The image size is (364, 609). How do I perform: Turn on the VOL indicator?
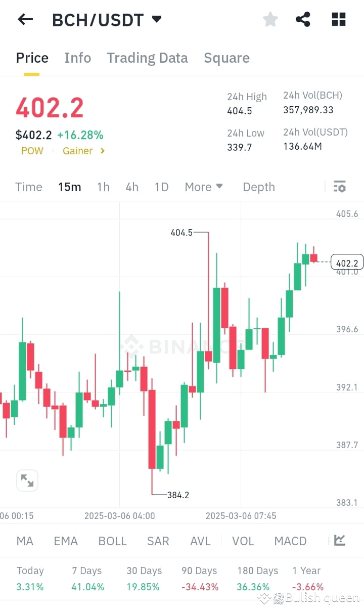point(243,541)
